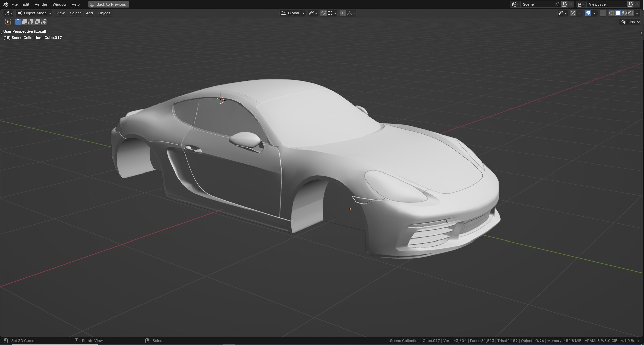Click 'Memory: 454.8 MiB' status text
Image resolution: width=644 pixels, height=345 pixels.
[x=564, y=341]
